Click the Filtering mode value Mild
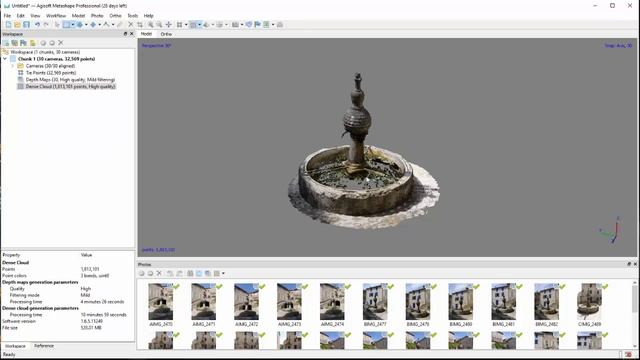640x360 pixels. pyautogui.click(x=85, y=295)
